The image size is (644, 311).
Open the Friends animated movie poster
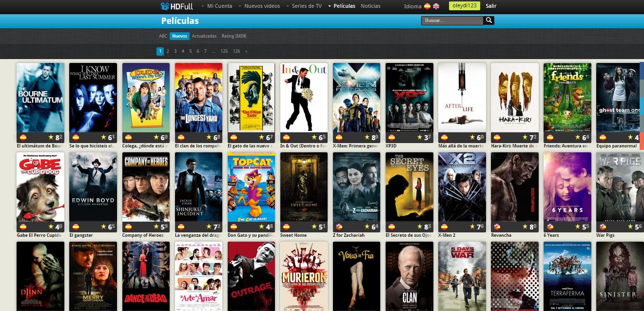(x=567, y=98)
